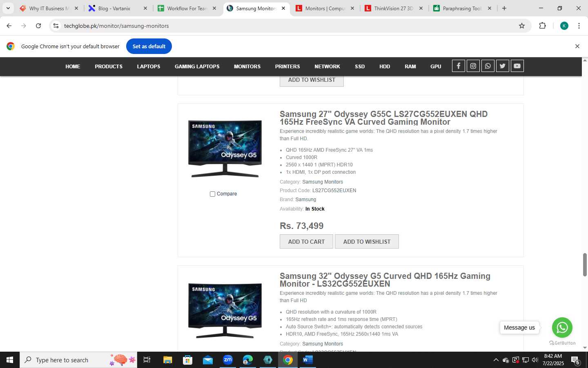Launch File Explorer from taskbar
The width and height of the screenshot is (588, 368).
167,360
